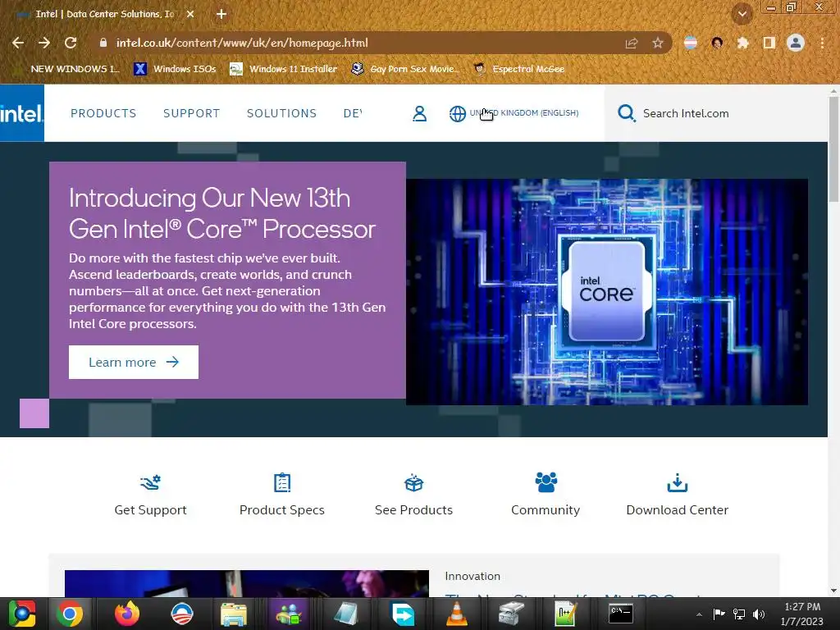Click the search magnifier icon
Screen dimensions: 840x630
tap(626, 113)
